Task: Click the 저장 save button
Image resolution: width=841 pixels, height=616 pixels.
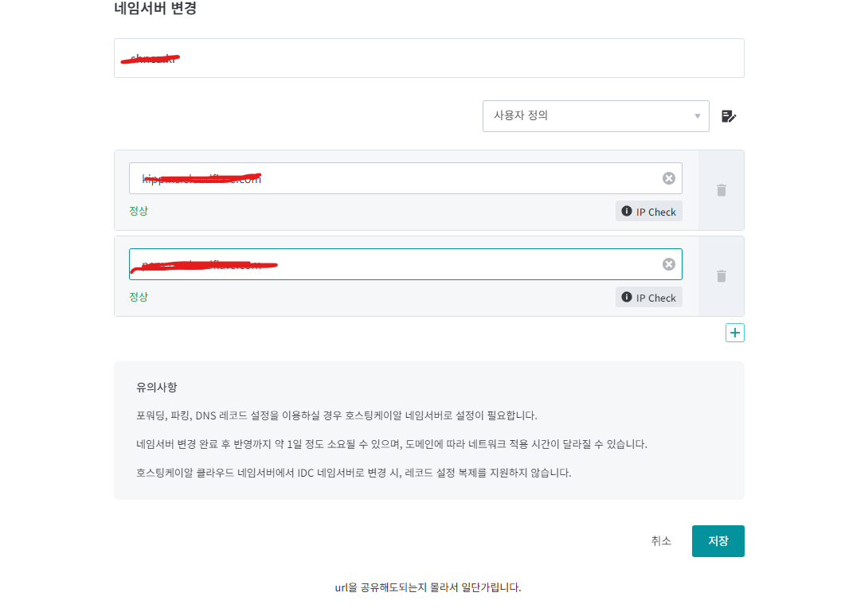Action: (x=718, y=540)
